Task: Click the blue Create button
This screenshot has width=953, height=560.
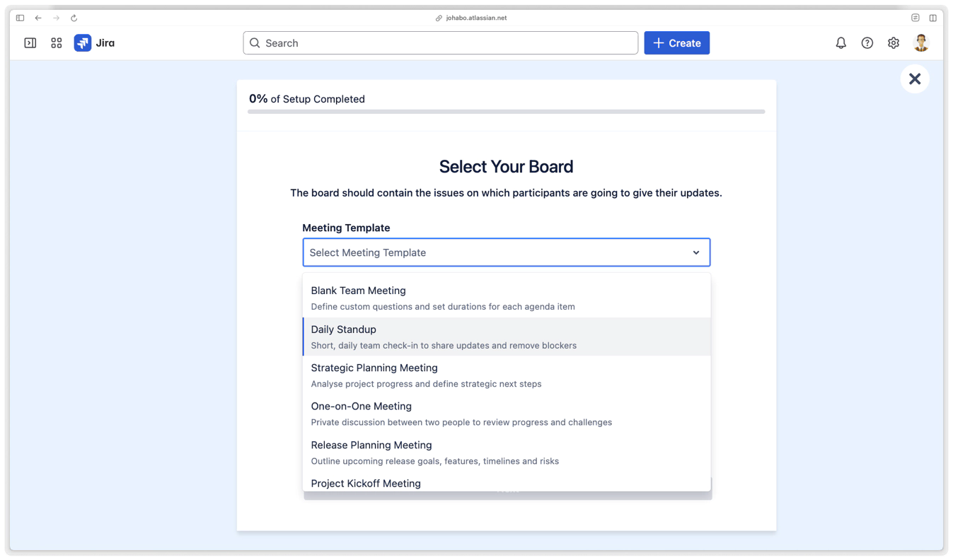Action: click(x=676, y=43)
